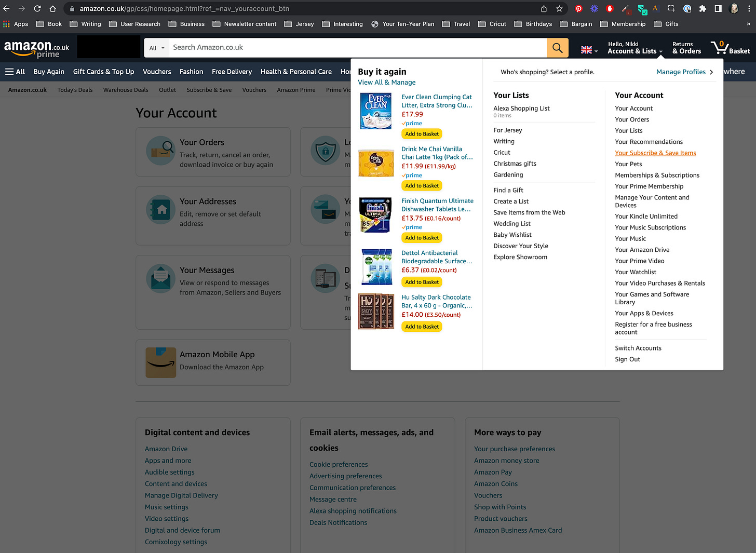
Task: Open the Chrome three-dot menu
Action: pos(749,8)
